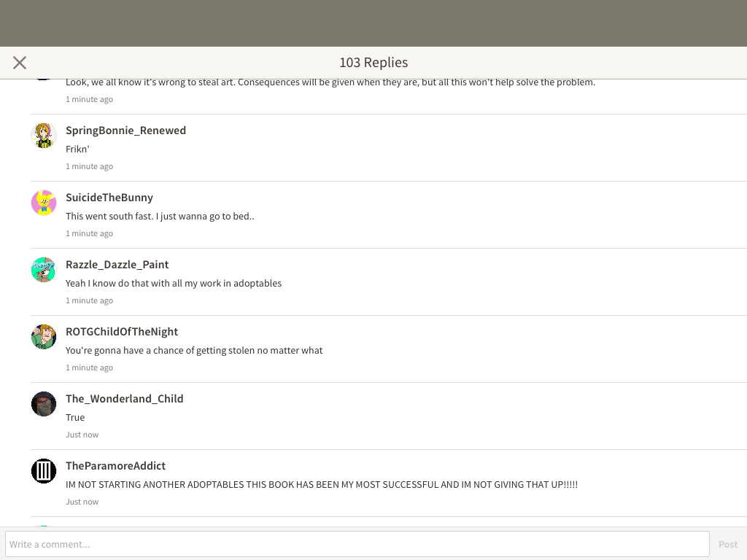Select comment about work in adoptables
The width and height of the screenshot is (747, 560).
pos(174,284)
